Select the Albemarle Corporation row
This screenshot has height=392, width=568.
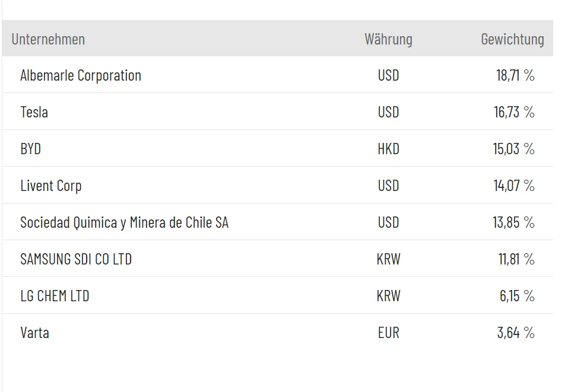(x=81, y=75)
